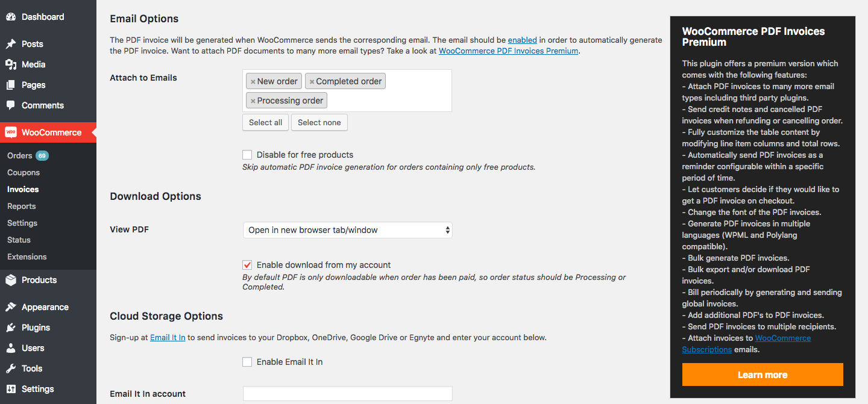Click the Appearance paintbrush icon
This screenshot has width=868, height=404.
tap(11, 307)
